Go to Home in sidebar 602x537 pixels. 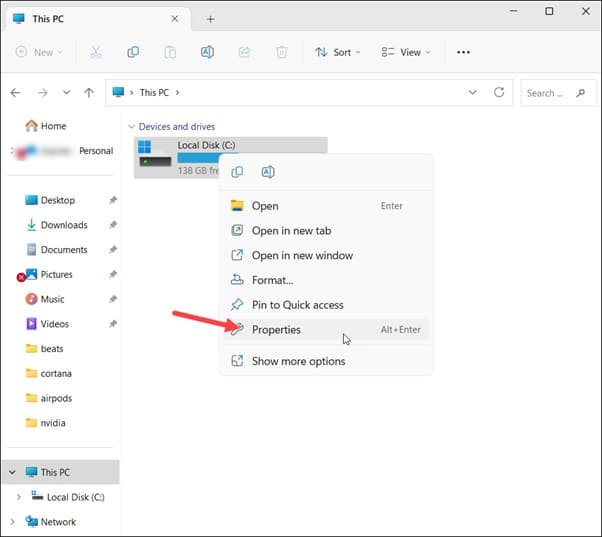pos(46,126)
